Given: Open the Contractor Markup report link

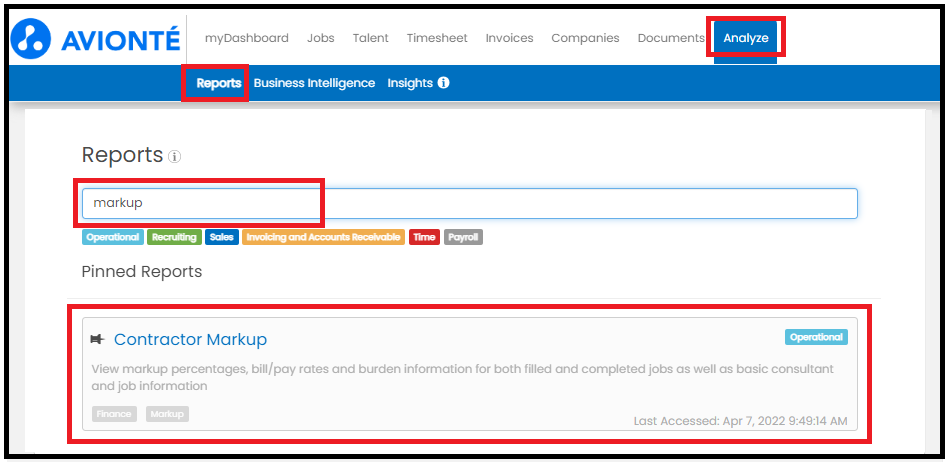Looking at the screenshot, I should (x=190, y=339).
